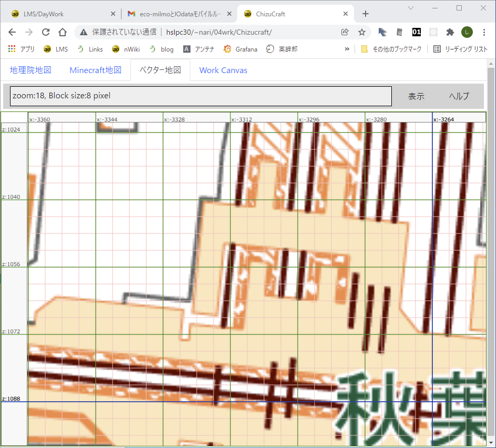Click the zoom and block size field

click(x=200, y=96)
